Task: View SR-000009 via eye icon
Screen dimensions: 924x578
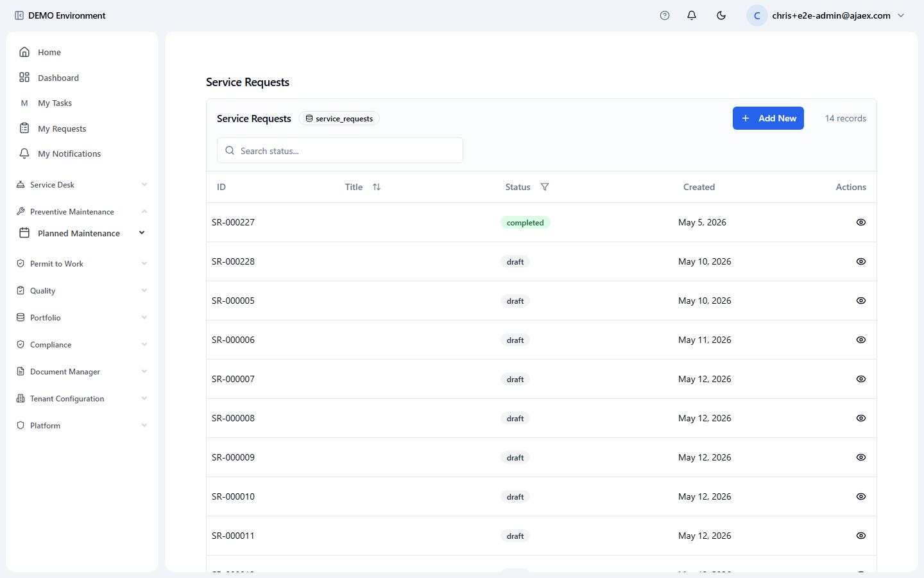Action: 861,457
